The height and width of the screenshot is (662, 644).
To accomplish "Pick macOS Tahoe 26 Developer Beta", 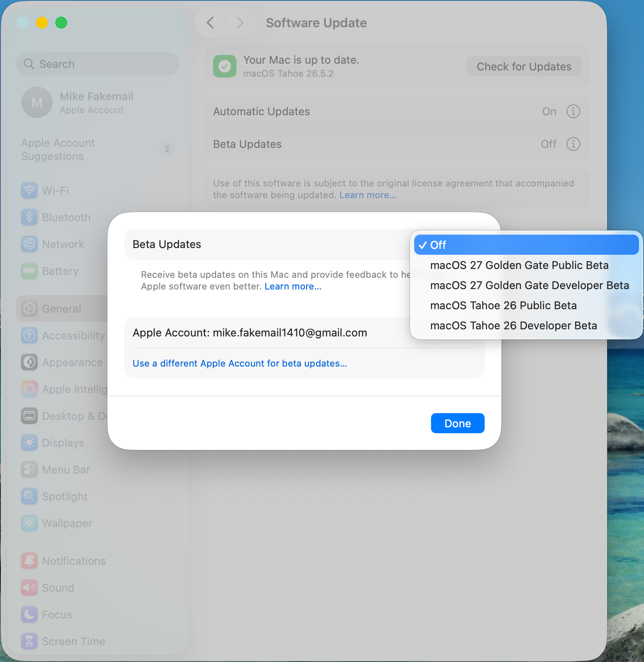I will point(526,326).
